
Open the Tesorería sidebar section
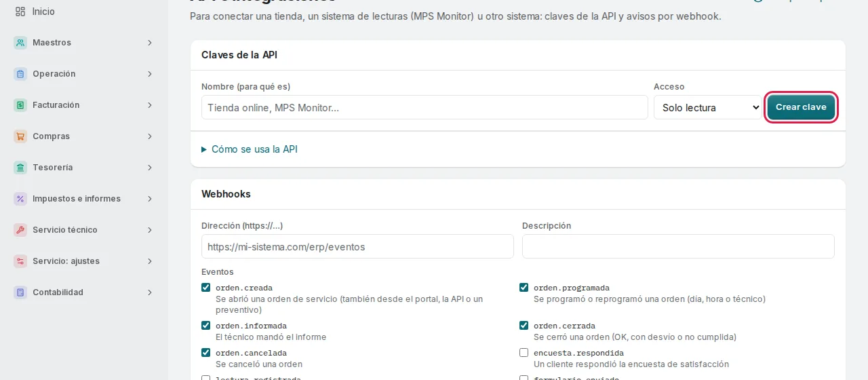tap(84, 168)
